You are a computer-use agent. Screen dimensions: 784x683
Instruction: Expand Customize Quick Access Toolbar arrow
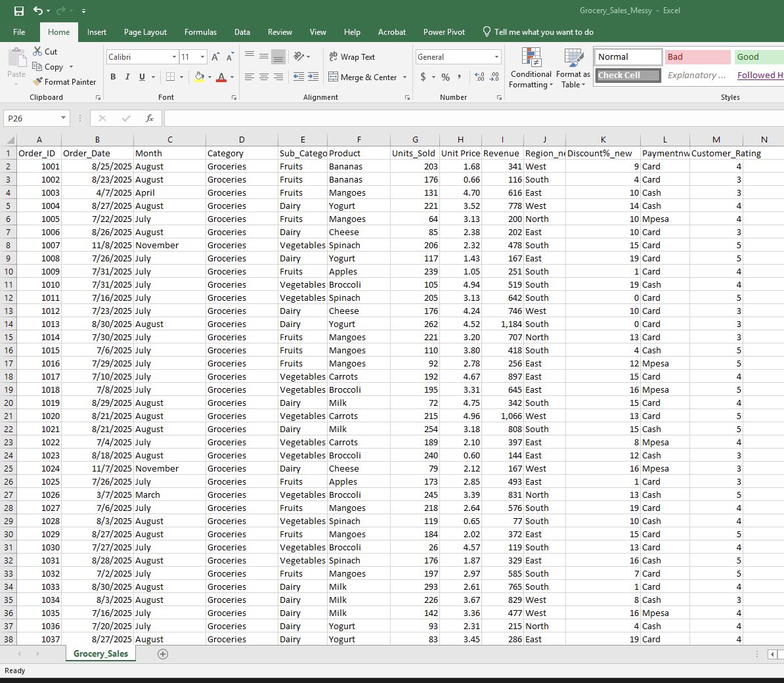[x=83, y=11]
